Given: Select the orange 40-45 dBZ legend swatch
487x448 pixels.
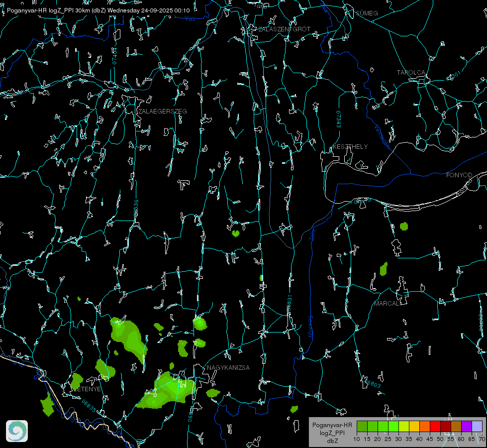Looking at the screenshot, I should pos(424,426).
